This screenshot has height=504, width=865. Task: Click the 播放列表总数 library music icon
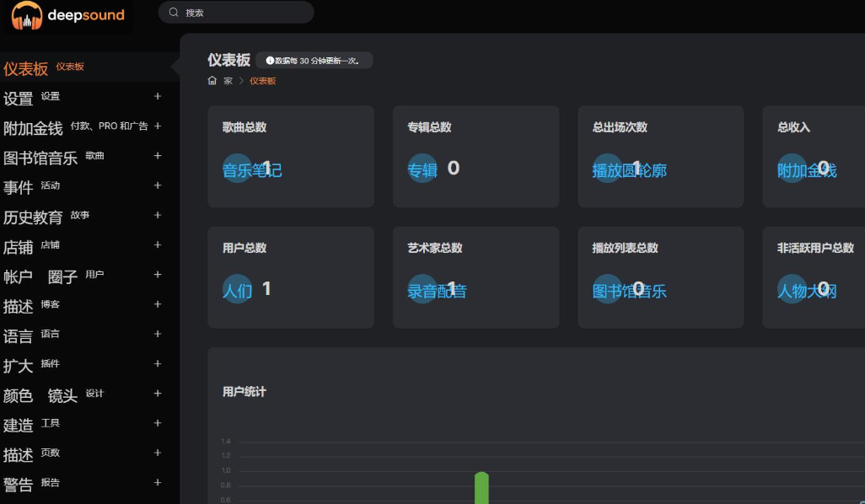(607, 289)
